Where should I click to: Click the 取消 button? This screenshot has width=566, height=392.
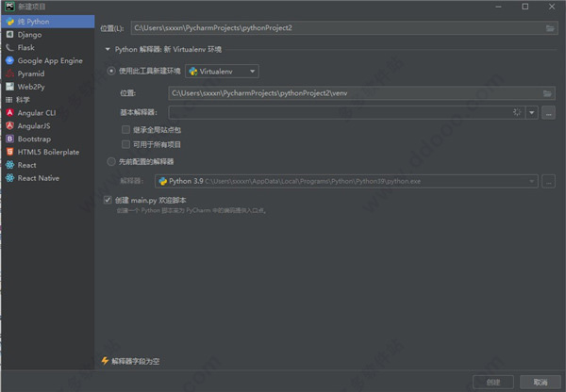(541, 382)
